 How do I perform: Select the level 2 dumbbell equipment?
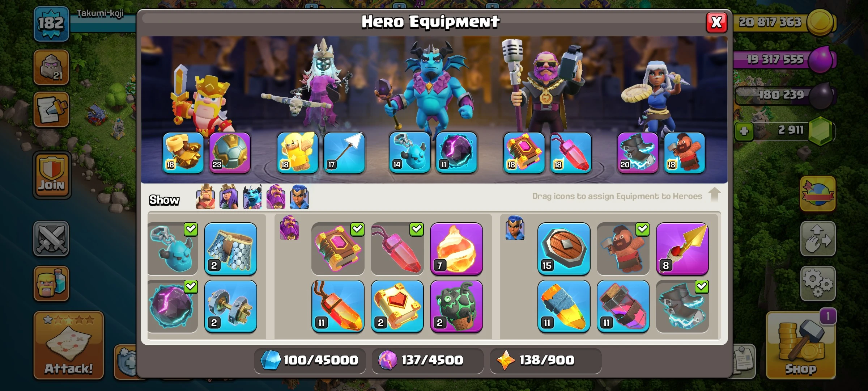coord(230,306)
